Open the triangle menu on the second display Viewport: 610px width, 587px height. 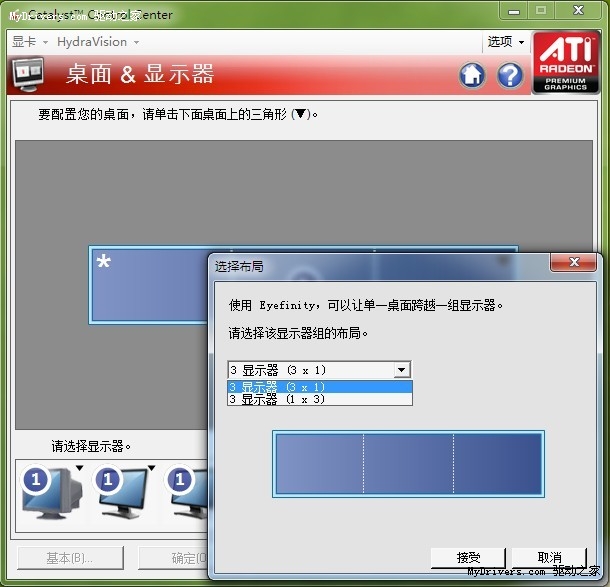(150, 468)
